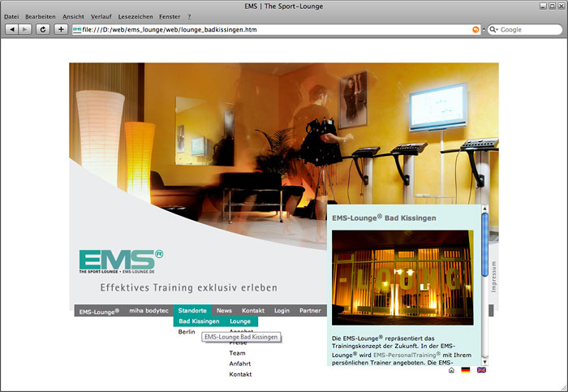Screen dimensions: 568x392
Task: Open the vertical Impressum link
Action: [493, 277]
